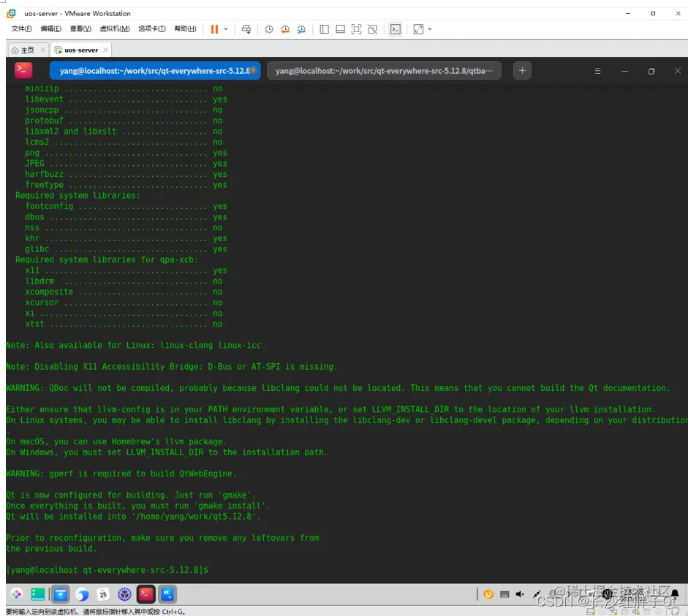
Task: Click the 'WARNING: gperf is required' line
Action: (x=121, y=474)
